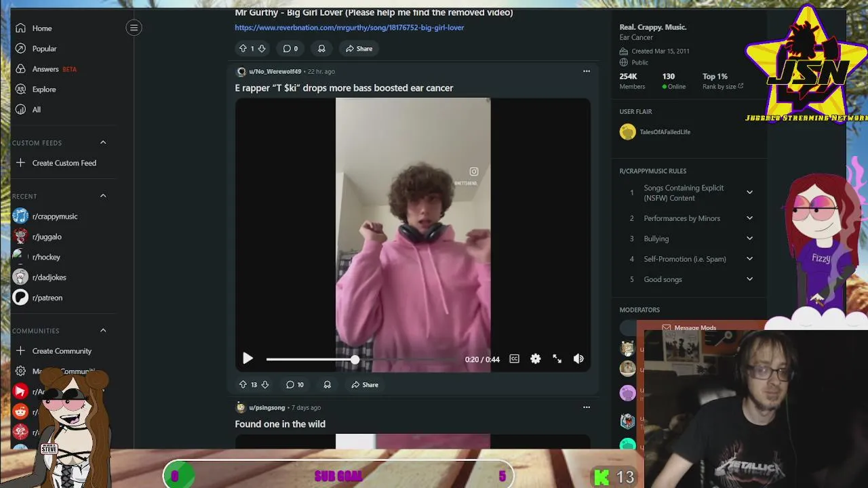
Task: Click the r/dadjokes community avatar icon
Action: (x=20, y=277)
